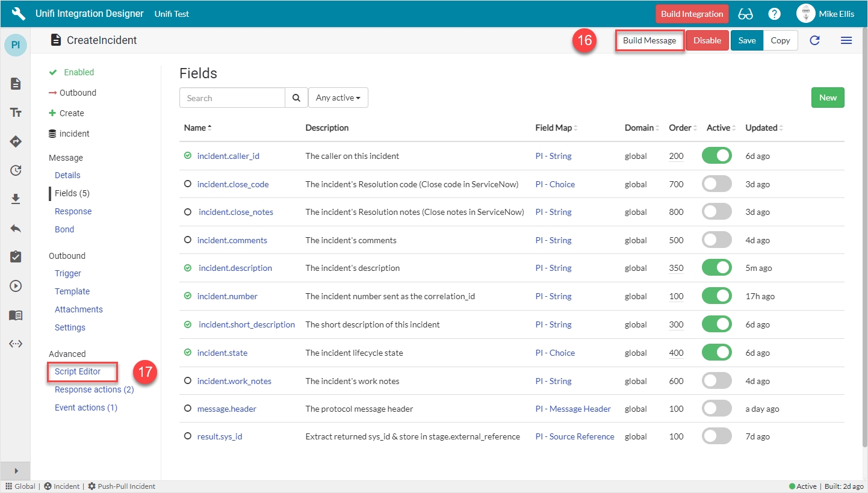The height and width of the screenshot is (493, 868).
Task: Click the glasses icon in the header
Action: click(745, 14)
